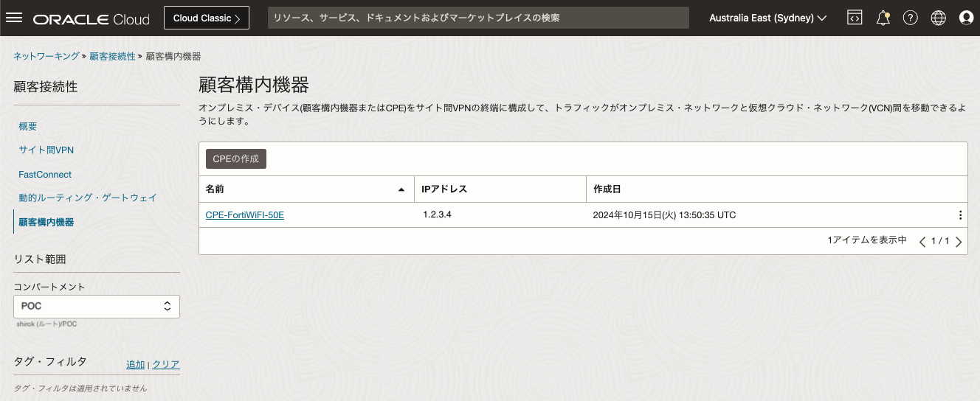Select 顧客構内機器 in the sidebar
This screenshot has width=980, height=401.
[x=46, y=222]
